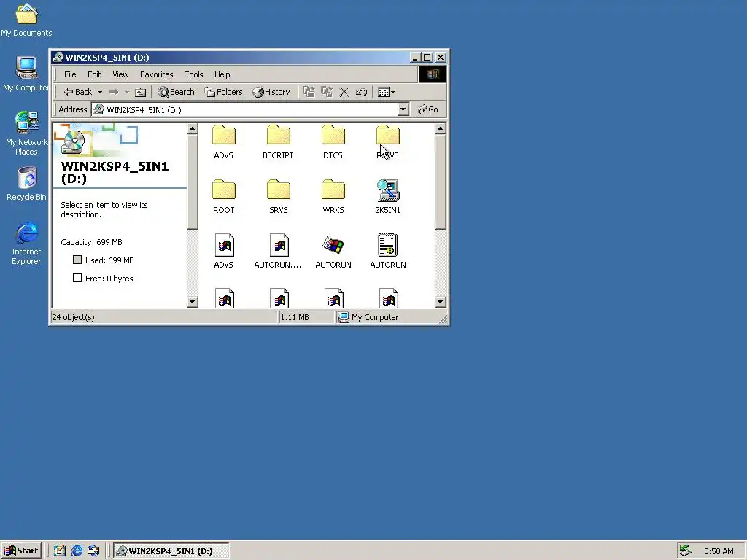Viewport: 747px width, 560px height.
Task: Click '1.11 MB' in status bar
Action: point(295,317)
